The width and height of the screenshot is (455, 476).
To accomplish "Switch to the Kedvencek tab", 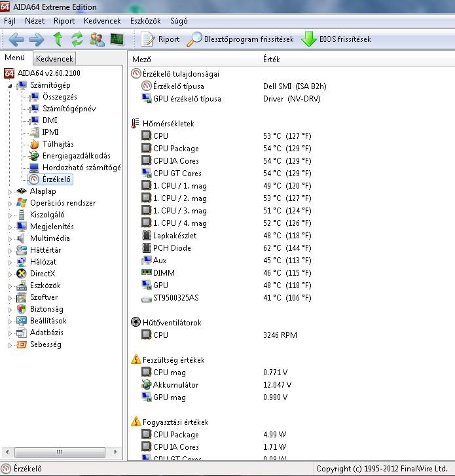I will pos(54,58).
